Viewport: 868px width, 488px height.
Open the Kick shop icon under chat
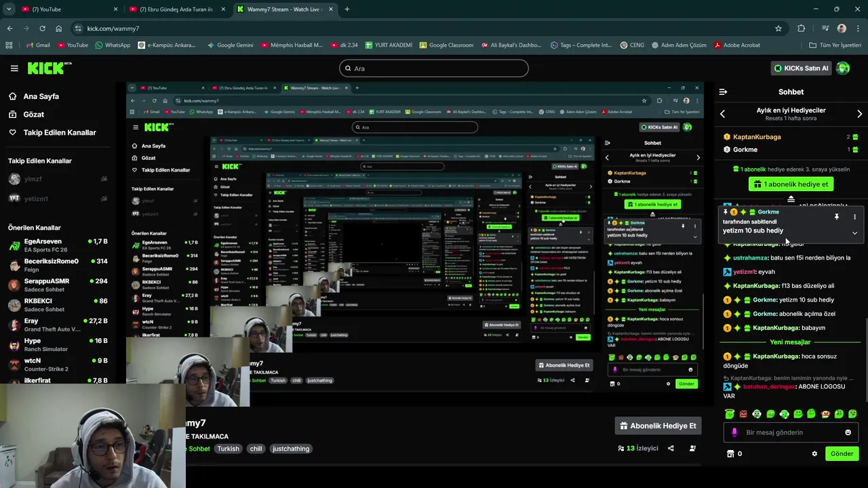[730, 453]
